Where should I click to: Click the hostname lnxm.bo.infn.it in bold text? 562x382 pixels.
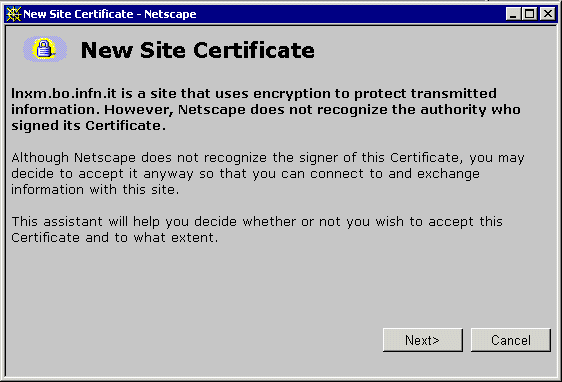point(64,93)
